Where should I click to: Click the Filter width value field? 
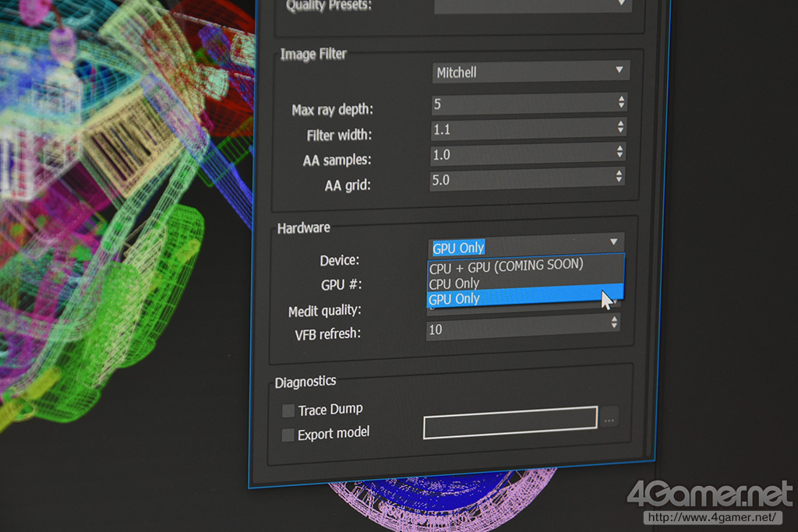528,129
